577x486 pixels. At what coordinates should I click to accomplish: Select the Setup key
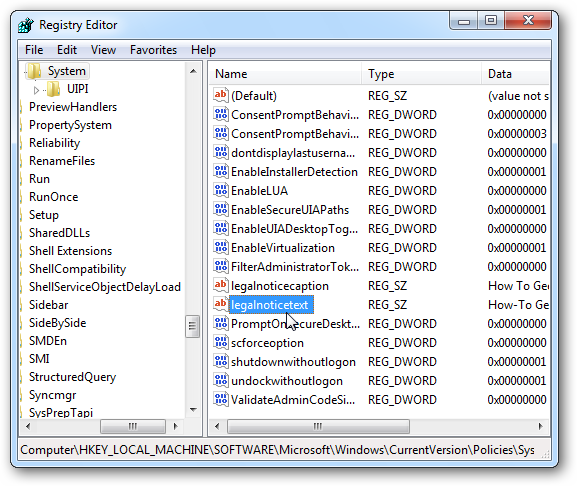pyautogui.click(x=44, y=215)
